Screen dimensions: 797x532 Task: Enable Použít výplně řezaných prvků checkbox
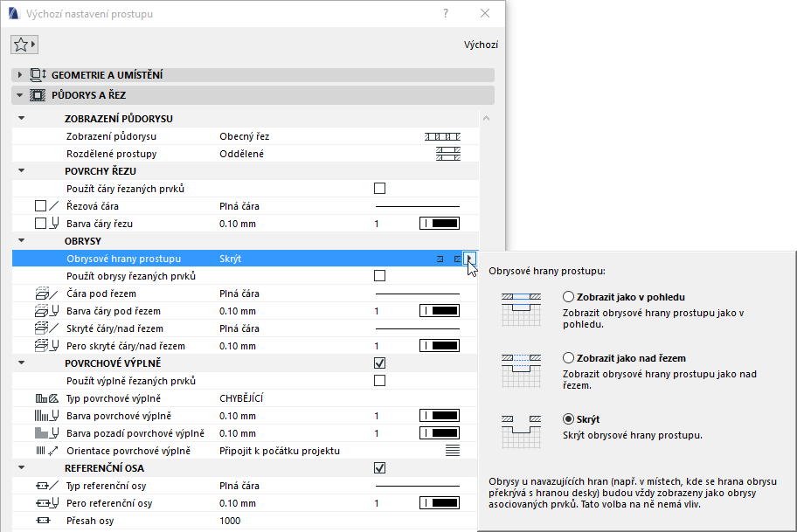tap(379, 381)
